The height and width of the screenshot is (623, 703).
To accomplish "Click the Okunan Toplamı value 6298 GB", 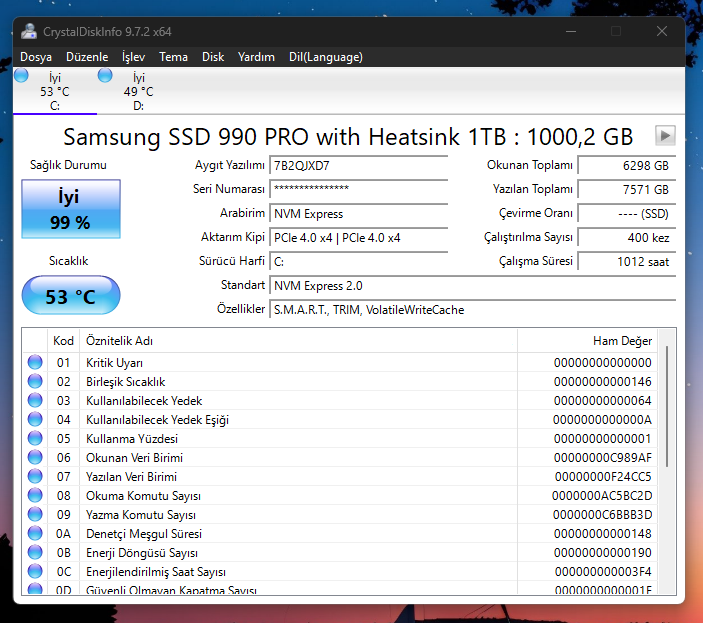I will [x=627, y=165].
